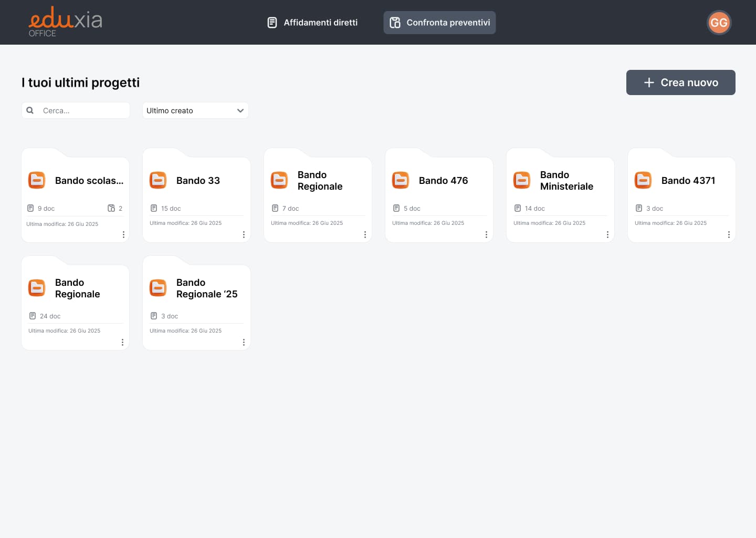756x538 pixels.
Task: Switch to the Affidamenti diretti tab
Action: tap(312, 23)
